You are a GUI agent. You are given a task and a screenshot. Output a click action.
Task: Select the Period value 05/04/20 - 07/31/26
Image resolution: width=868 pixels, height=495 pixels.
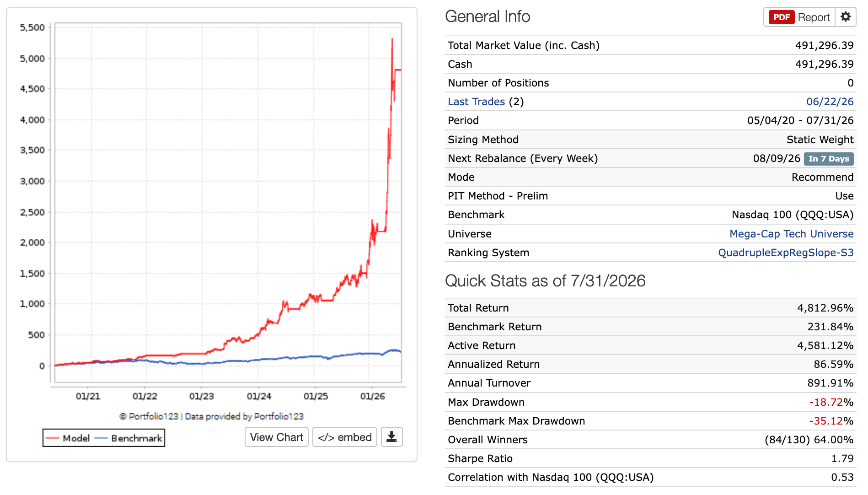coord(800,120)
